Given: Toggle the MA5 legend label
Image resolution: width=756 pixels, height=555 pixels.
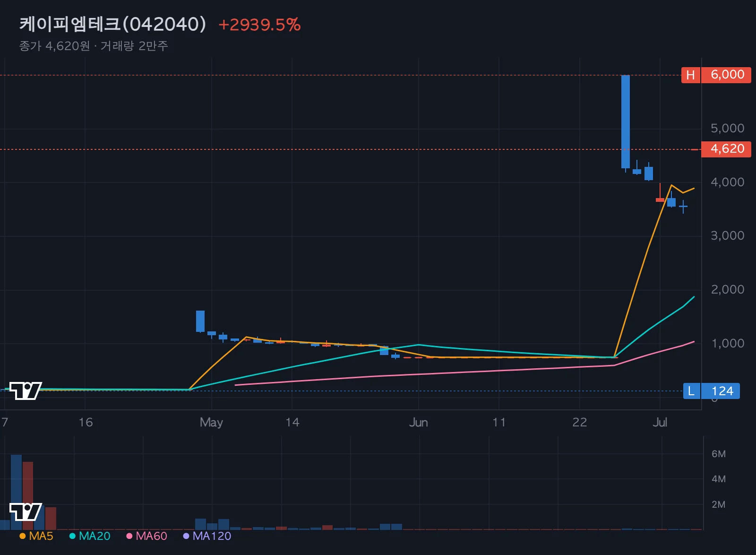Looking at the screenshot, I should point(41,536).
